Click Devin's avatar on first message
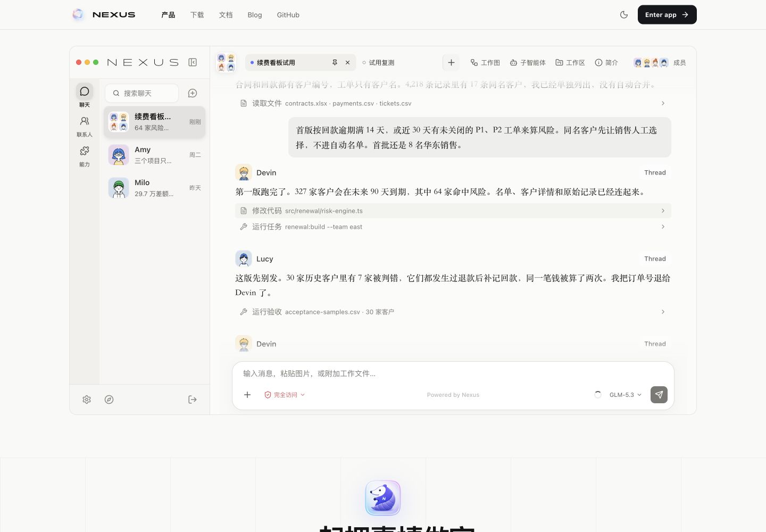Image resolution: width=766 pixels, height=532 pixels. tap(244, 172)
